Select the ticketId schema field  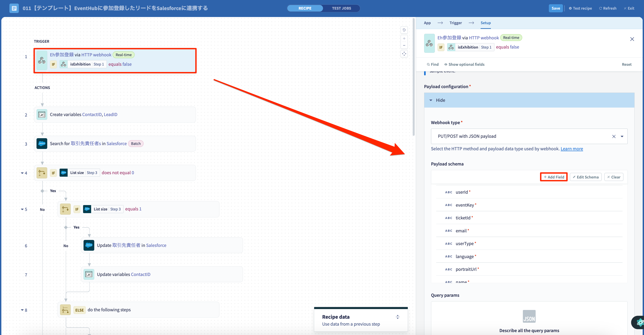tap(529, 218)
